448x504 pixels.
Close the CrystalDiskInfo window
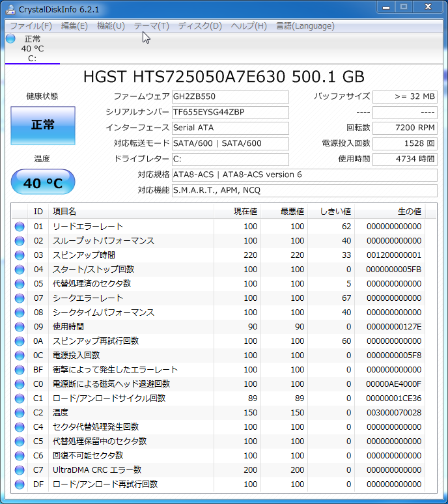tap(428, 7)
